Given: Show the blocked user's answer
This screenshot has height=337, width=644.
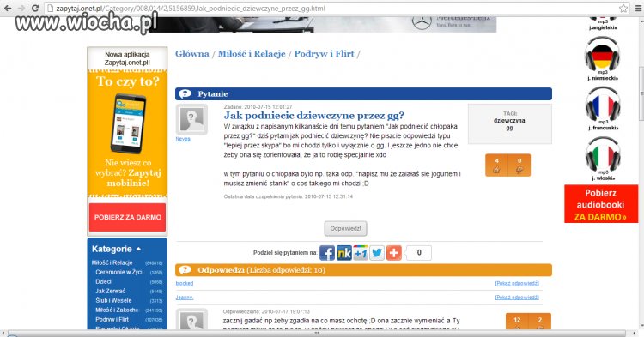Looking at the screenshot, I should coord(517,283).
